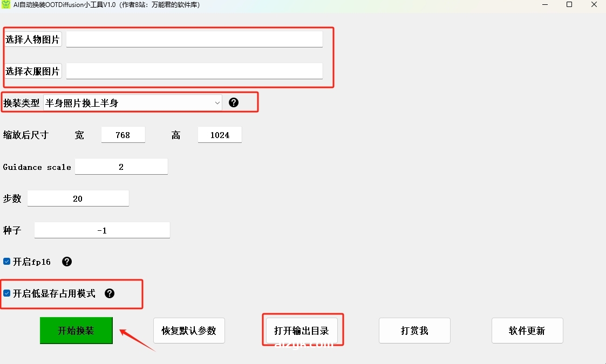Viewport: 606px width, 364px height.
Task: Toggle the 开启低显存占用模式 checkbox
Action: click(6, 293)
